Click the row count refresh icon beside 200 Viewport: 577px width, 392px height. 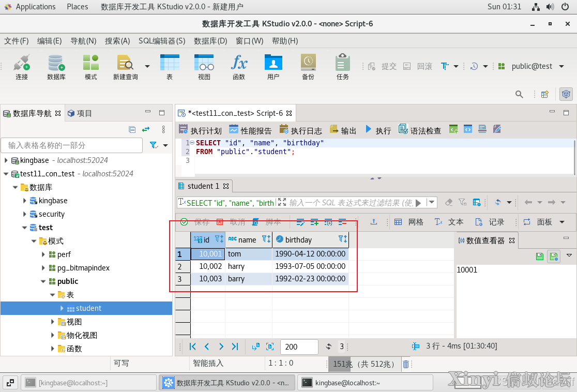(x=329, y=346)
